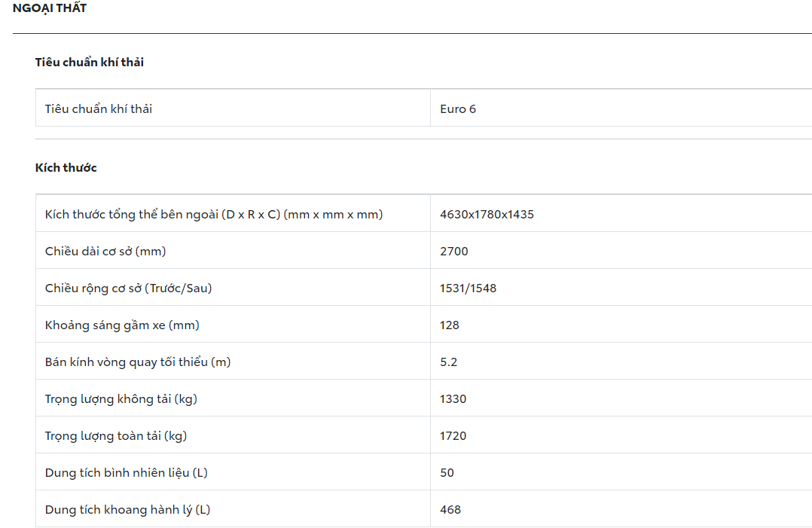This screenshot has height=528, width=812.
Task: Click the 2700 wheelbase value
Action: pos(454,252)
